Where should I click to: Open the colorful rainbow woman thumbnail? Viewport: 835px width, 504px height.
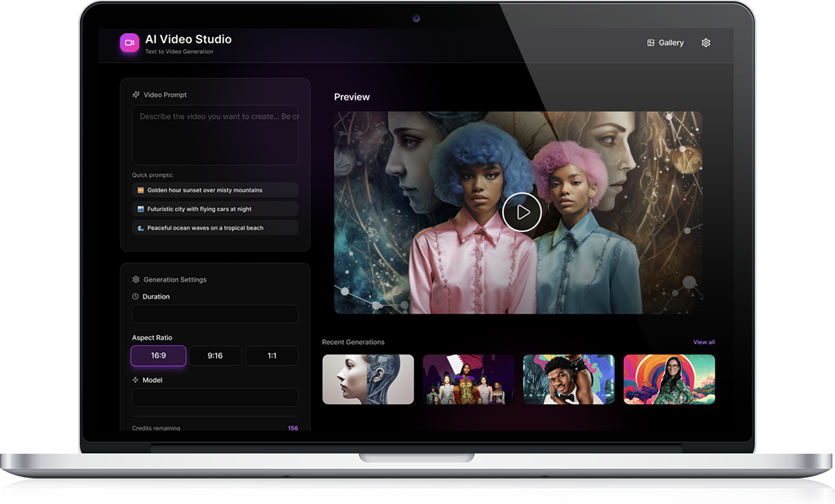(669, 379)
